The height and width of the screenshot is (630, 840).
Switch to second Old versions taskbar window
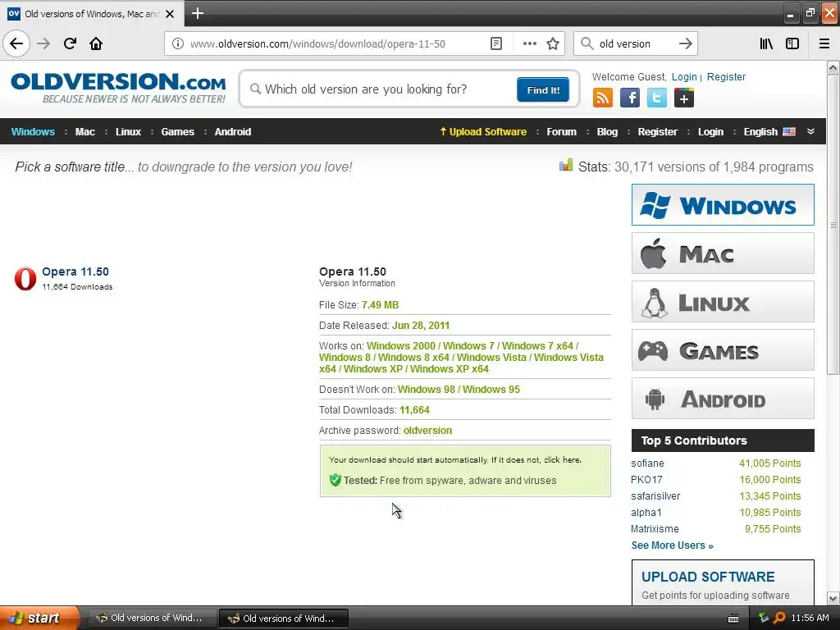(x=284, y=619)
